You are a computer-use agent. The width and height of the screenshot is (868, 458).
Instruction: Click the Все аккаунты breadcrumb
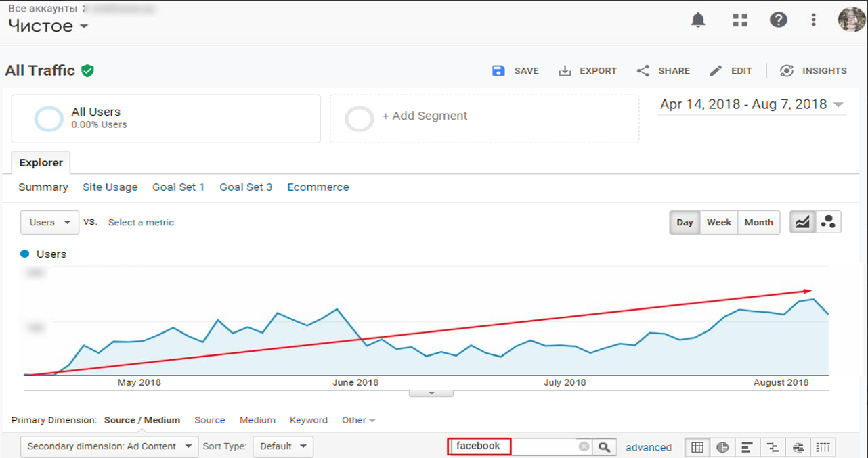pos(44,8)
